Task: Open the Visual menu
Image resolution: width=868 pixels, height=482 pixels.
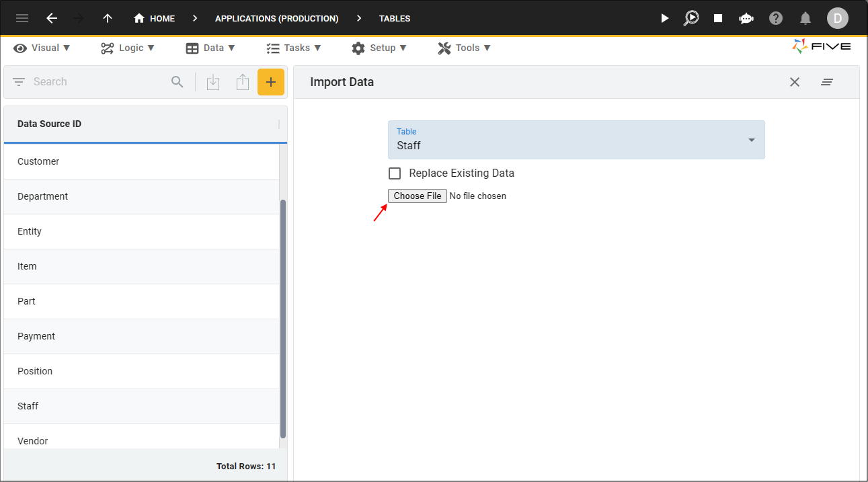Action: click(42, 48)
